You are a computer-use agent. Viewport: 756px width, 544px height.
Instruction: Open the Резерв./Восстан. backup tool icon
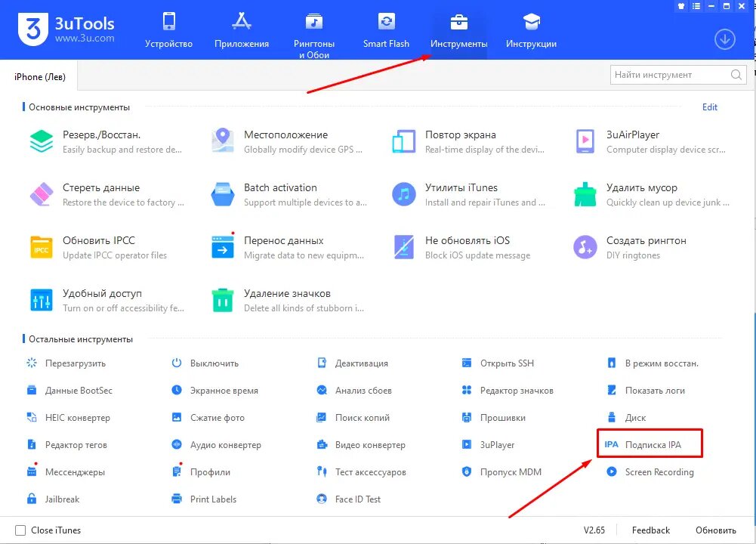pyautogui.click(x=42, y=141)
